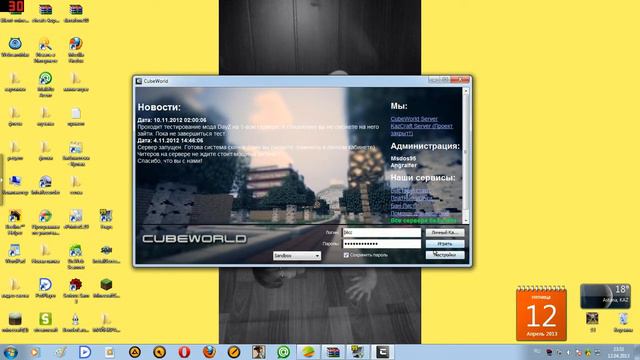Expand the Sandbox server dropdown
The image size is (640, 360).
tap(297, 256)
